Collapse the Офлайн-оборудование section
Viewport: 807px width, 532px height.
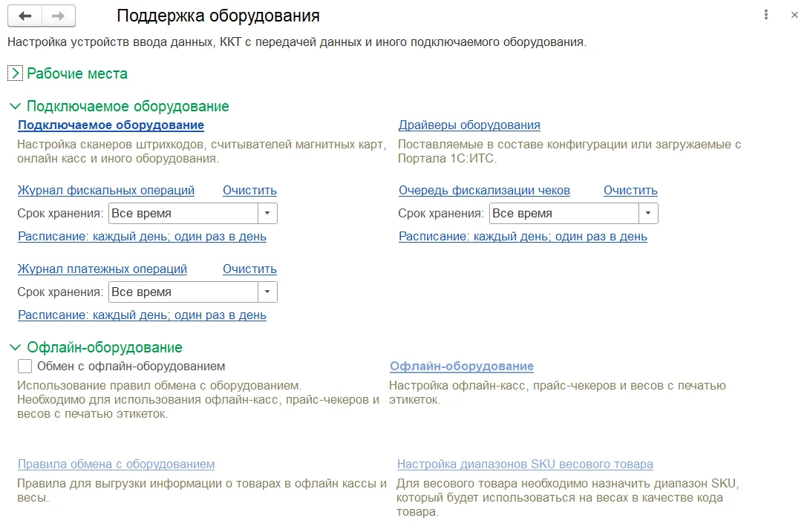pyautogui.click(x=15, y=347)
